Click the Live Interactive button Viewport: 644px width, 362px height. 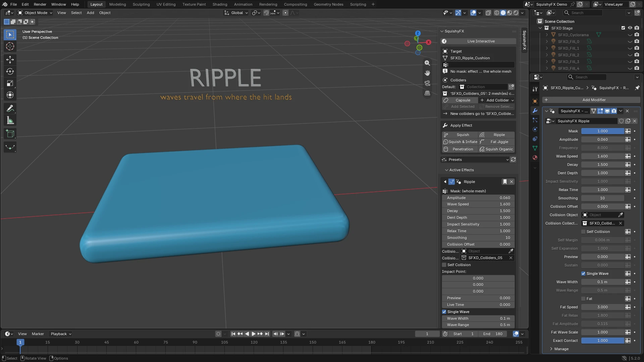[x=478, y=41]
